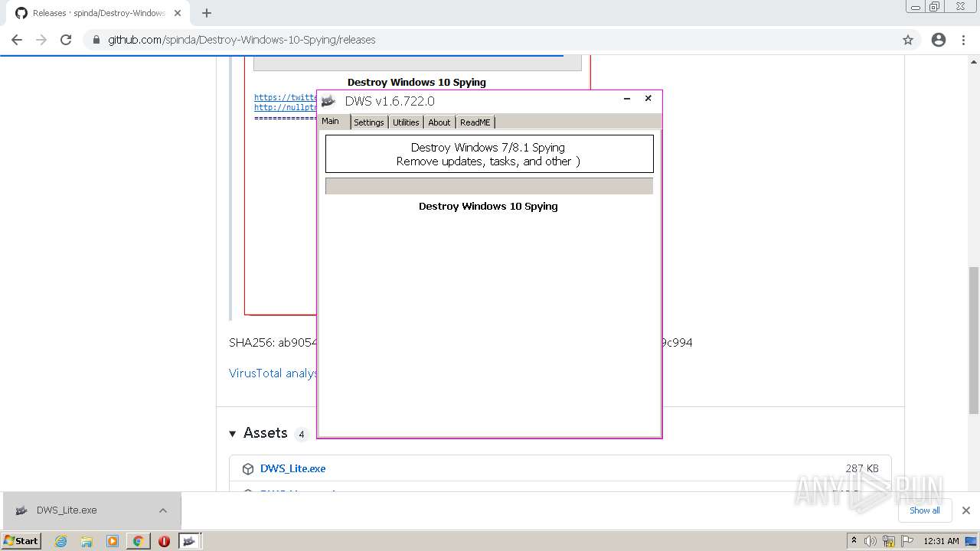Launch Internet Explorer from taskbar
Viewport: 980px width, 551px height.
61,541
